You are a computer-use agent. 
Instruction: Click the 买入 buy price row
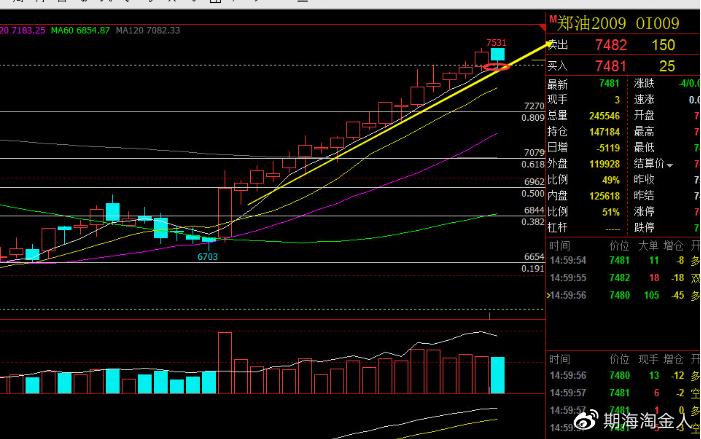(x=622, y=65)
